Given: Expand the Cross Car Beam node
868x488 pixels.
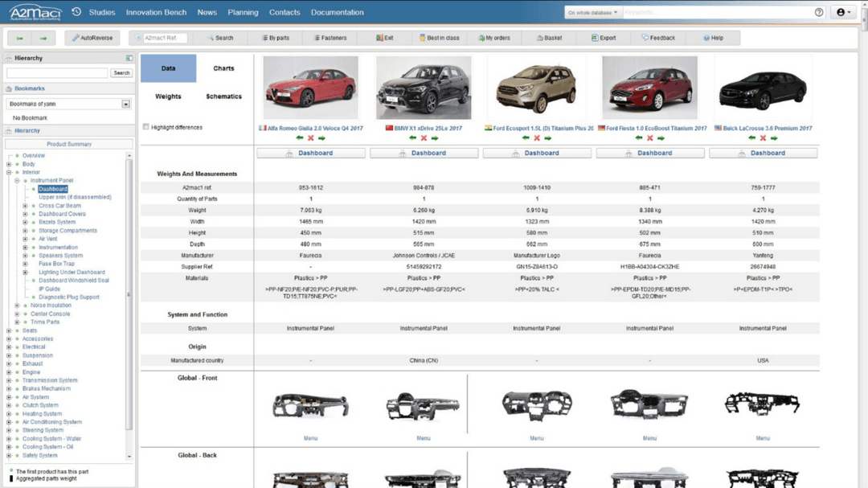Looking at the screenshot, I should coord(25,206).
